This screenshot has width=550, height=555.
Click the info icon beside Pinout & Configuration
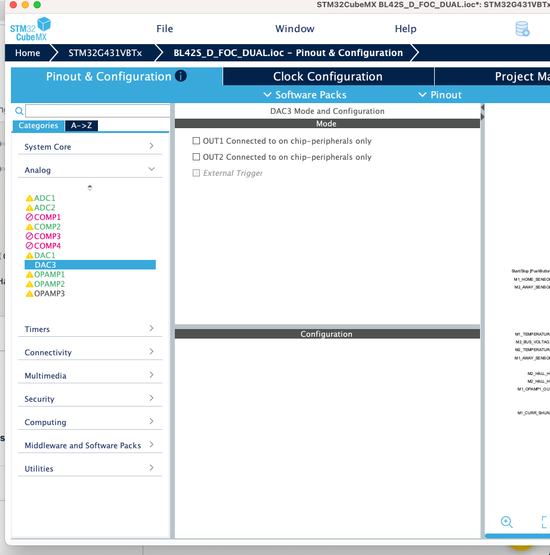[x=181, y=76]
